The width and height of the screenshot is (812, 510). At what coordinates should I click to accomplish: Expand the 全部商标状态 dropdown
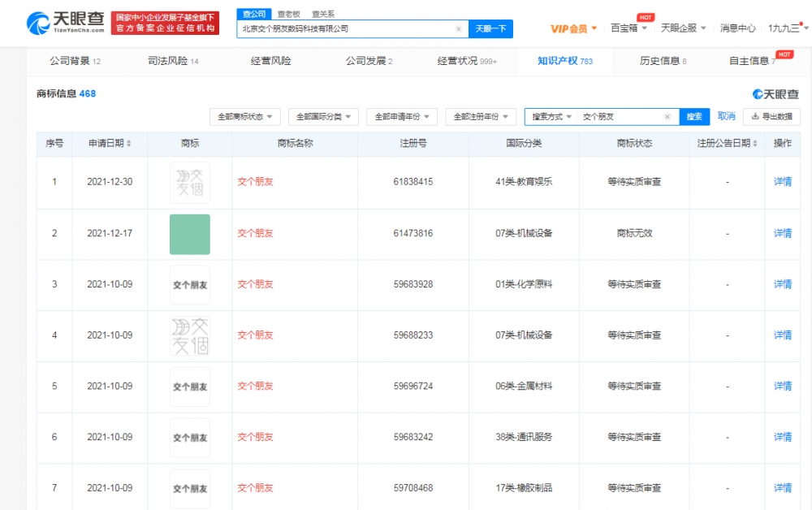pos(245,116)
